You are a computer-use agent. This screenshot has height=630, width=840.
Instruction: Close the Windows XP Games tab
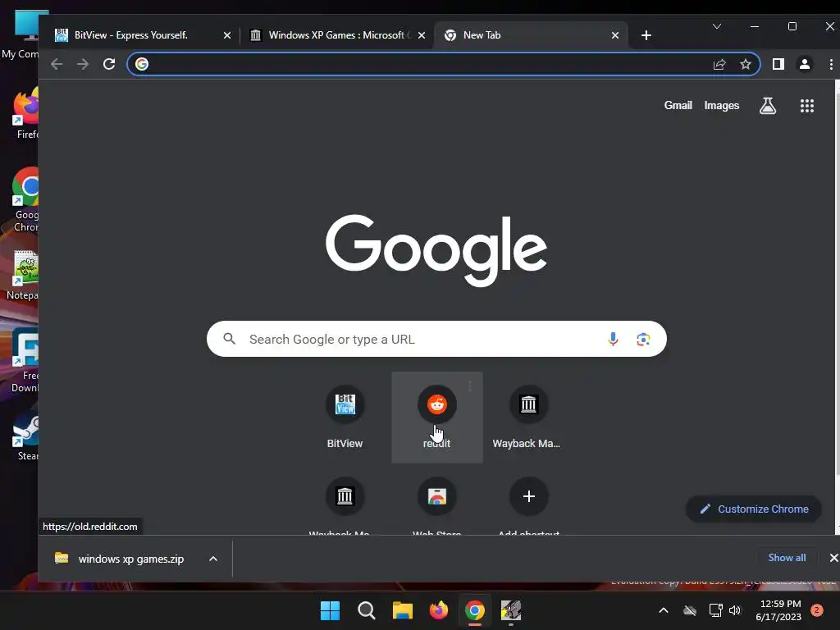pyautogui.click(x=422, y=35)
